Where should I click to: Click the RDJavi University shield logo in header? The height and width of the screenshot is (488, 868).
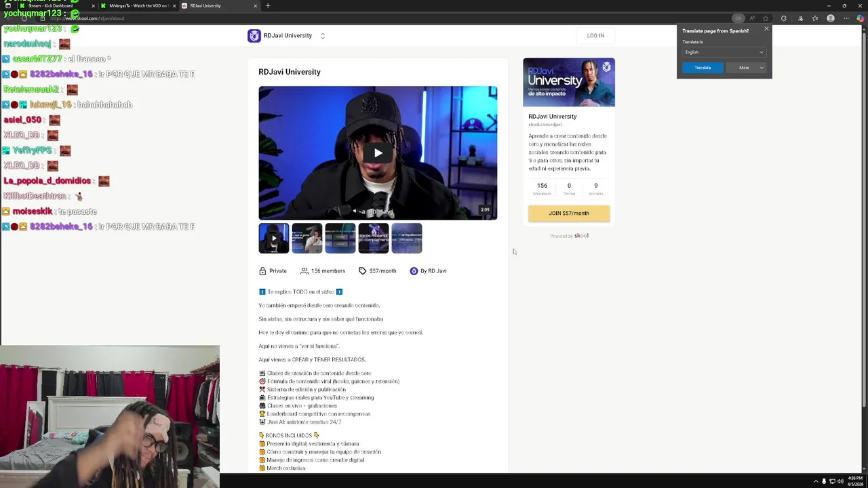click(x=254, y=36)
